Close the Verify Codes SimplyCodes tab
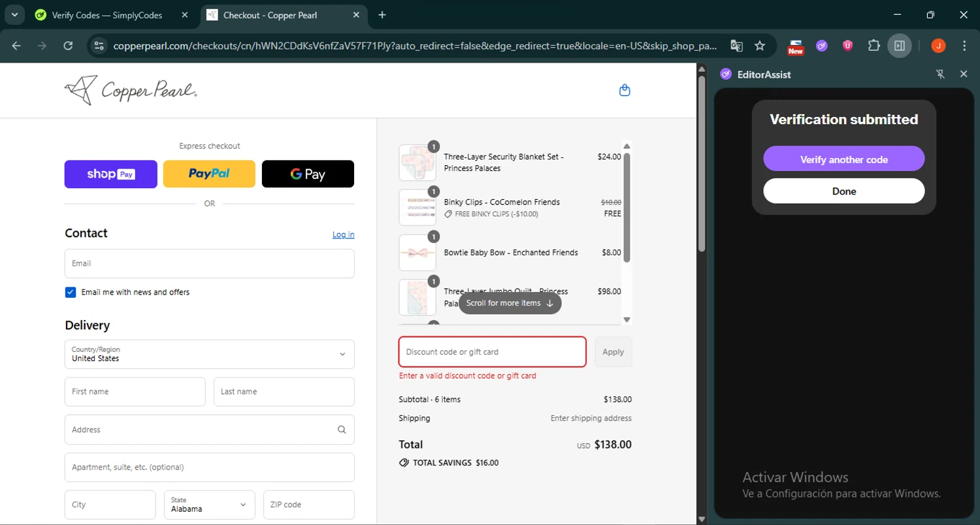The image size is (980, 525). click(x=185, y=15)
